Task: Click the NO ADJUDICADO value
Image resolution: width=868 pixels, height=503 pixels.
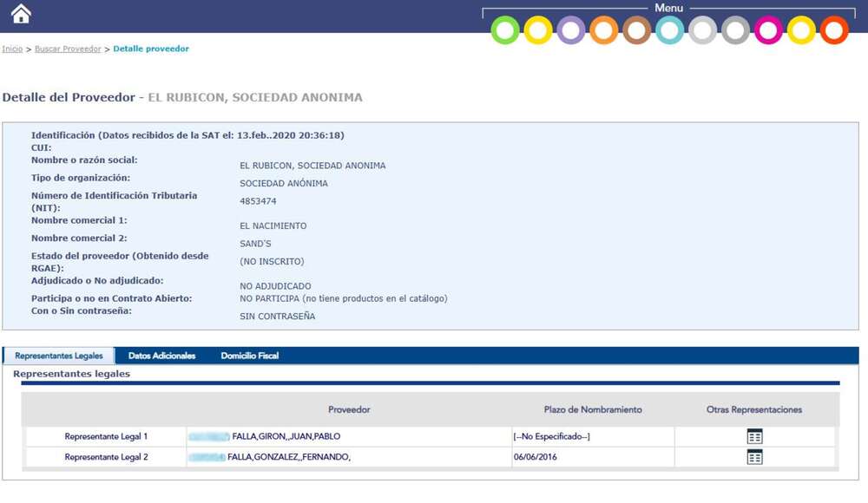Action: [x=275, y=286]
